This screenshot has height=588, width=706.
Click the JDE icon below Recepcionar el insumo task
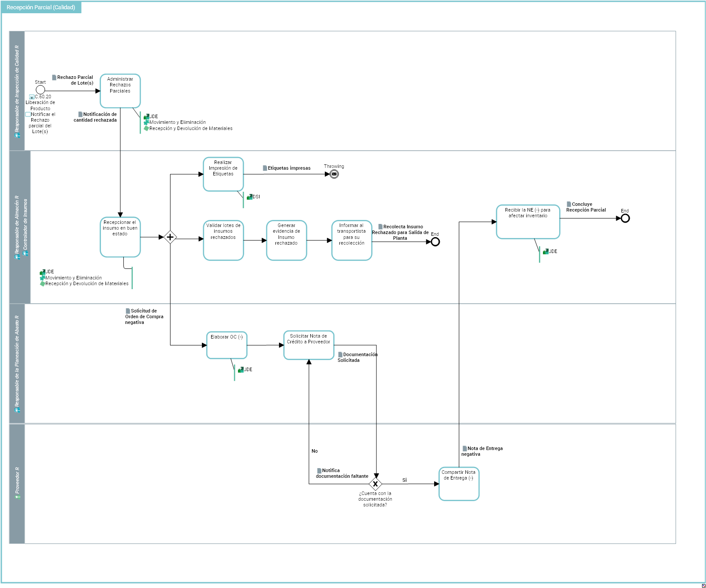(42, 272)
